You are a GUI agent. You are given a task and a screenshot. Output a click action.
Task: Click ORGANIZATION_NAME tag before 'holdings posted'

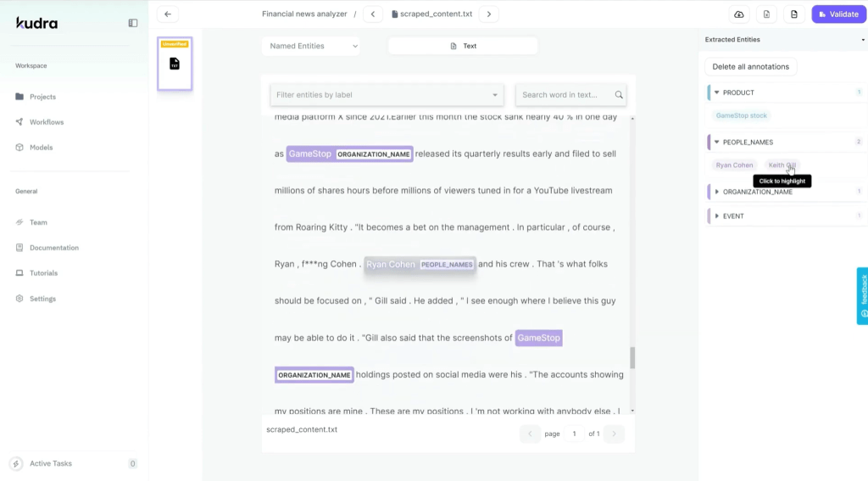pyautogui.click(x=314, y=375)
